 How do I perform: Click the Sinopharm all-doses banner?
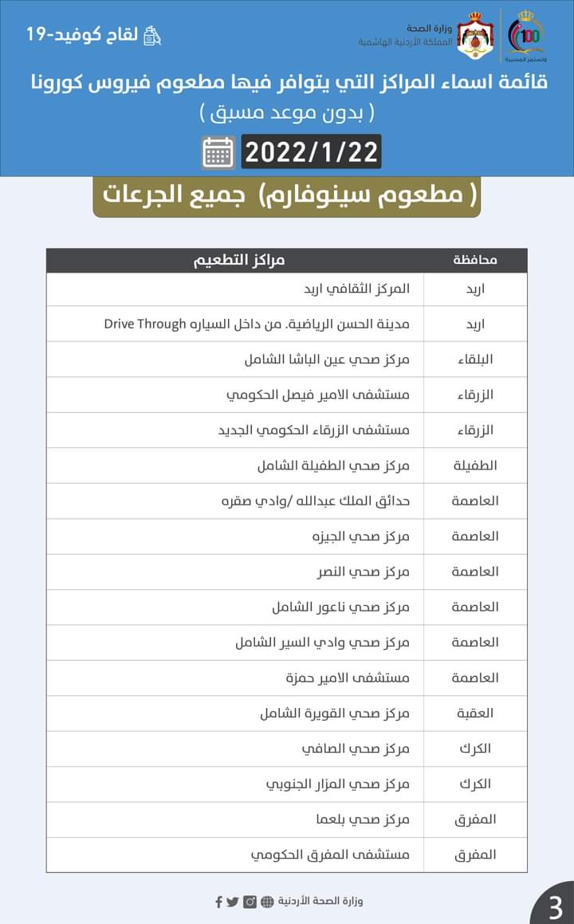point(287,196)
